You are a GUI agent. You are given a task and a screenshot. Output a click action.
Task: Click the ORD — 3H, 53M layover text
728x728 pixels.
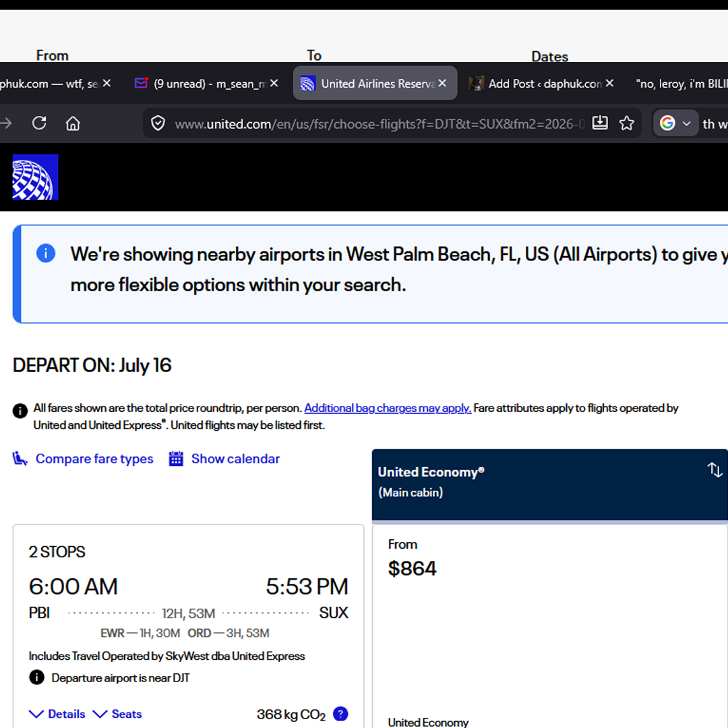(x=229, y=633)
